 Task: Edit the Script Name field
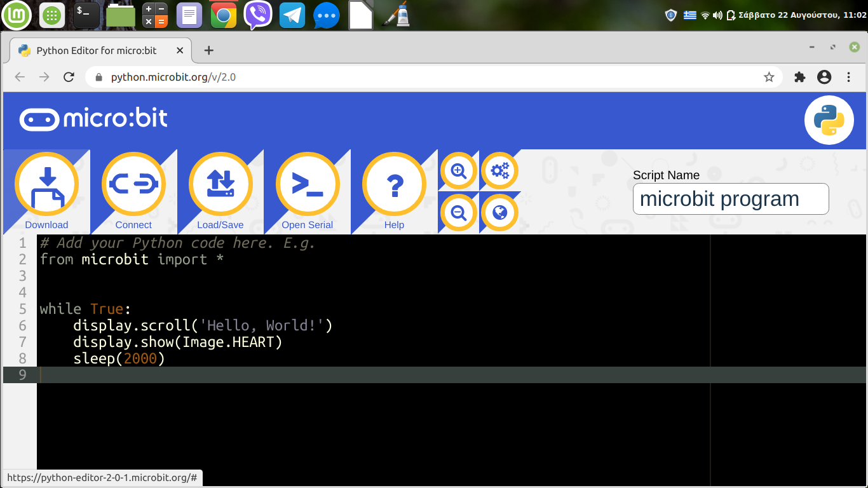[x=731, y=199]
